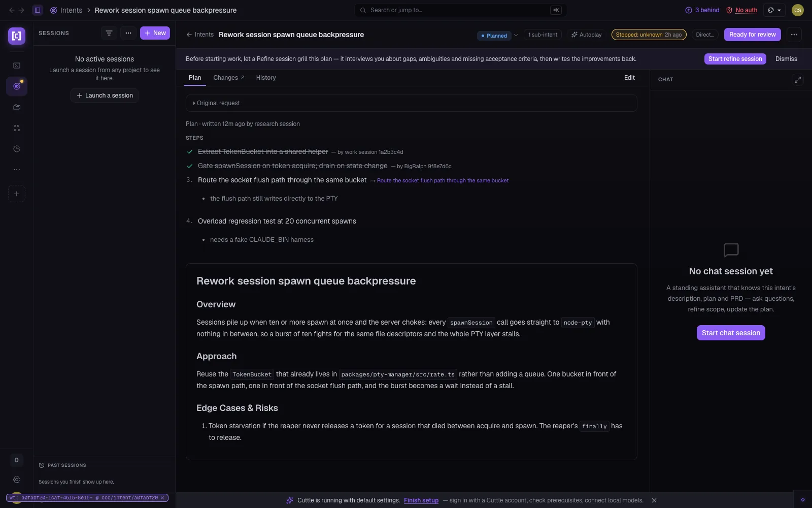Toggle completed step Gate spawnSession
The width and height of the screenshot is (812, 508).
(190, 166)
